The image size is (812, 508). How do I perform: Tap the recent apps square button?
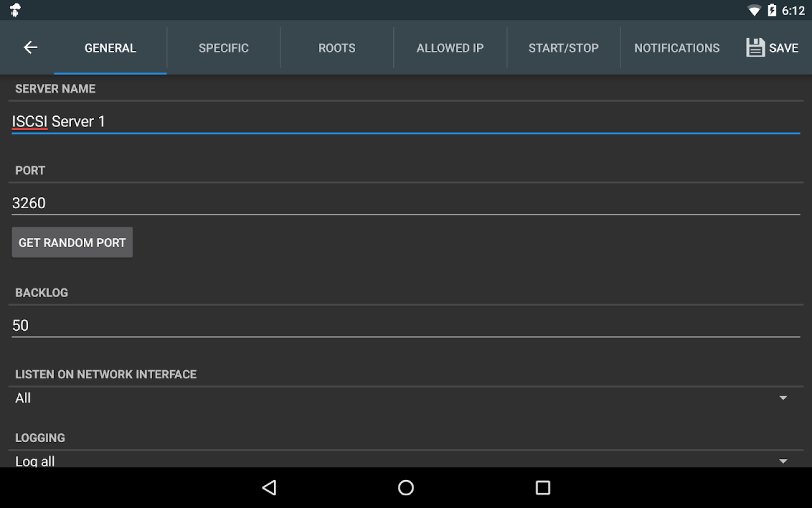[542, 488]
